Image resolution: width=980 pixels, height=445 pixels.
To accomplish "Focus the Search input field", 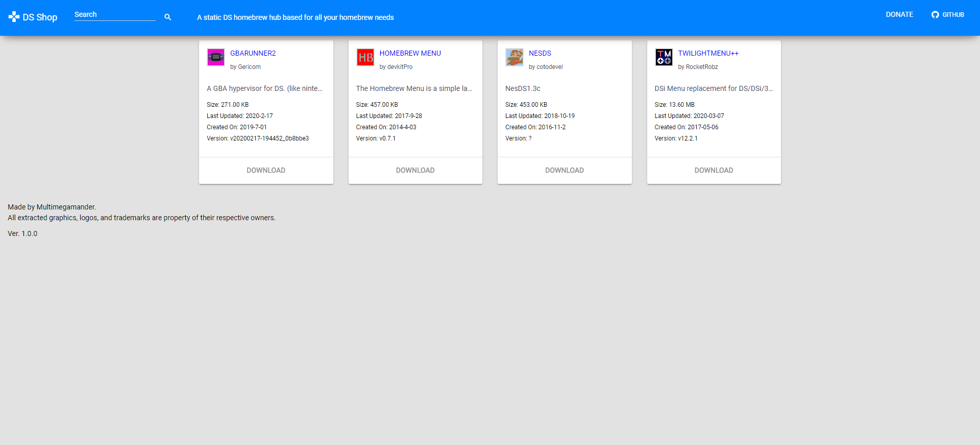I will (x=115, y=15).
